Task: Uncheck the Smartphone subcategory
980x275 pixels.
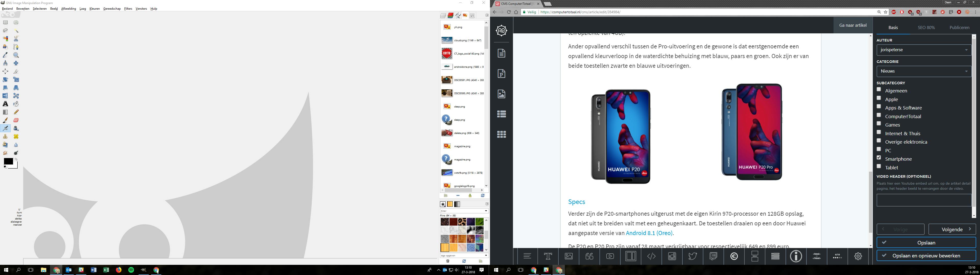Action: pyautogui.click(x=879, y=158)
